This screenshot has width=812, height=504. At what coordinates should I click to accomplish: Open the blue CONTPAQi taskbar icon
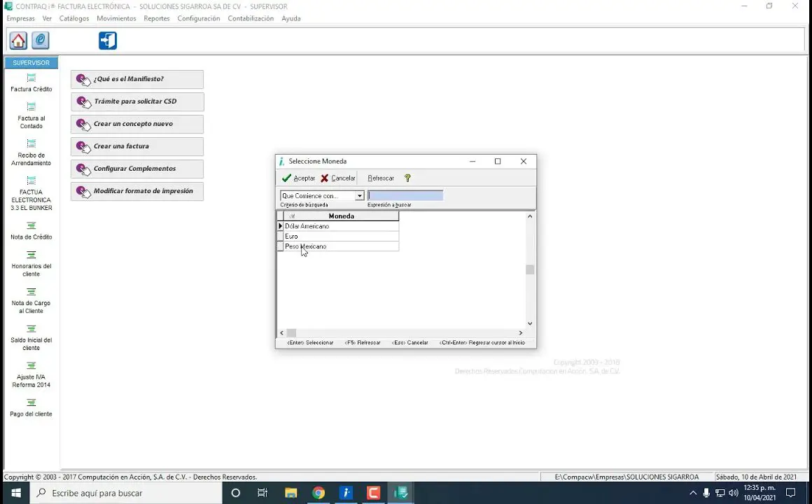pos(346,493)
